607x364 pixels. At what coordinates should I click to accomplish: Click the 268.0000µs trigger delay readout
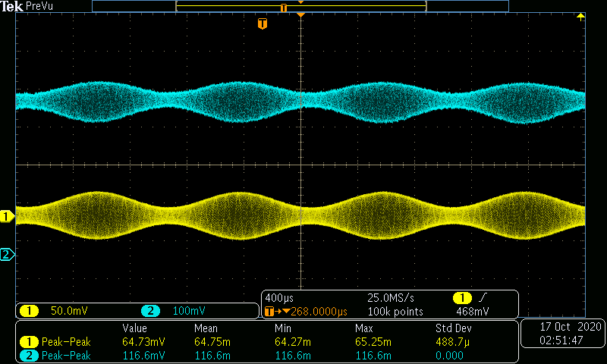319,312
